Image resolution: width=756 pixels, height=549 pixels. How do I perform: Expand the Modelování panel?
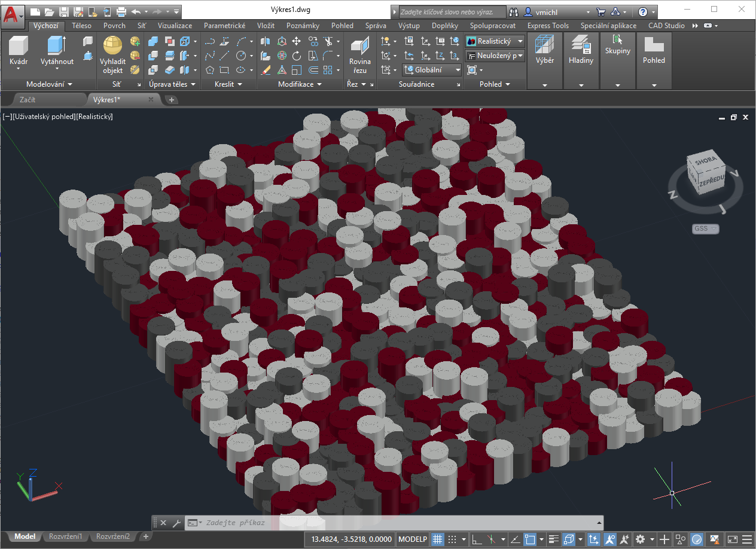click(x=49, y=84)
